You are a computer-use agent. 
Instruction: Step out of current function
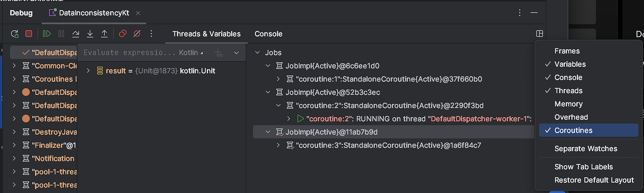[104, 34]
